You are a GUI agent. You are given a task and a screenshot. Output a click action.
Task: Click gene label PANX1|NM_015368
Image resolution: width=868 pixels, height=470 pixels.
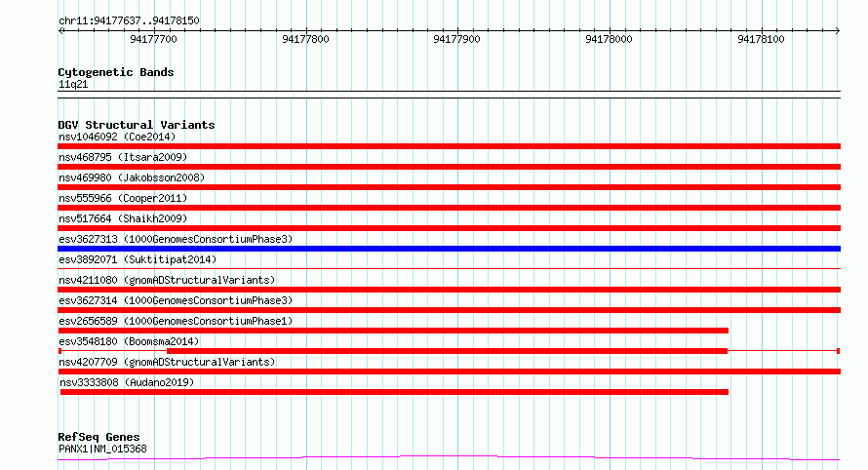(x=102, y=449)
